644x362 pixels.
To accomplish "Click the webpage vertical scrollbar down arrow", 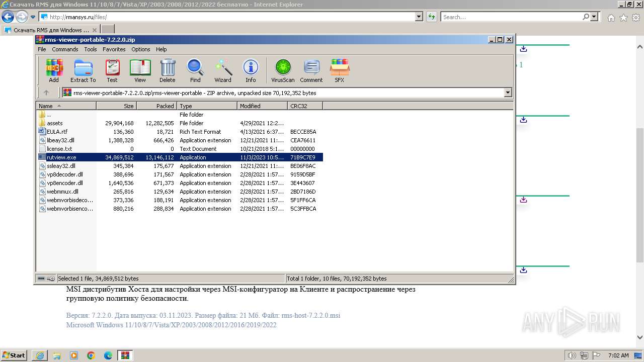I will (x=639, y=337).
